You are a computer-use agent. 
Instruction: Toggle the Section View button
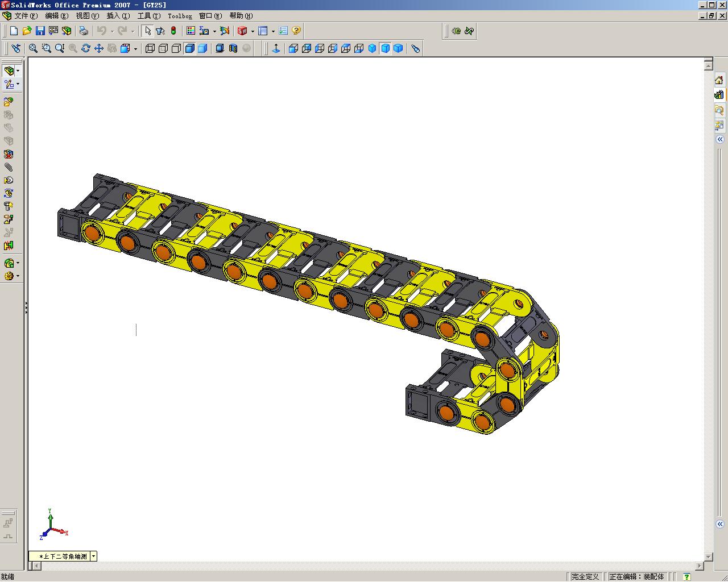(233, 48)
